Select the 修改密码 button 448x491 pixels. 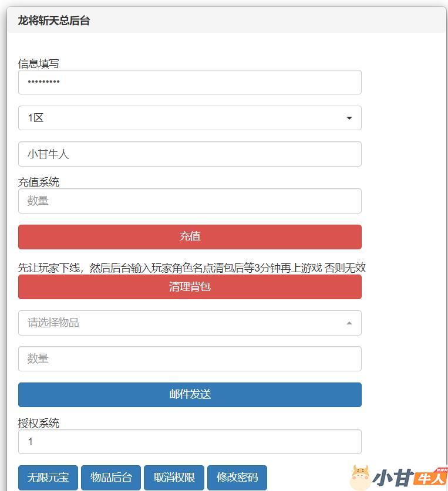point(237,478)
